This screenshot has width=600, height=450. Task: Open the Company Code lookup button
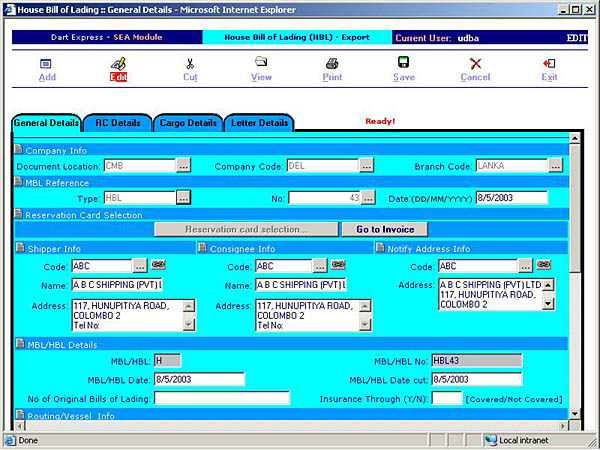click(367, 165)
